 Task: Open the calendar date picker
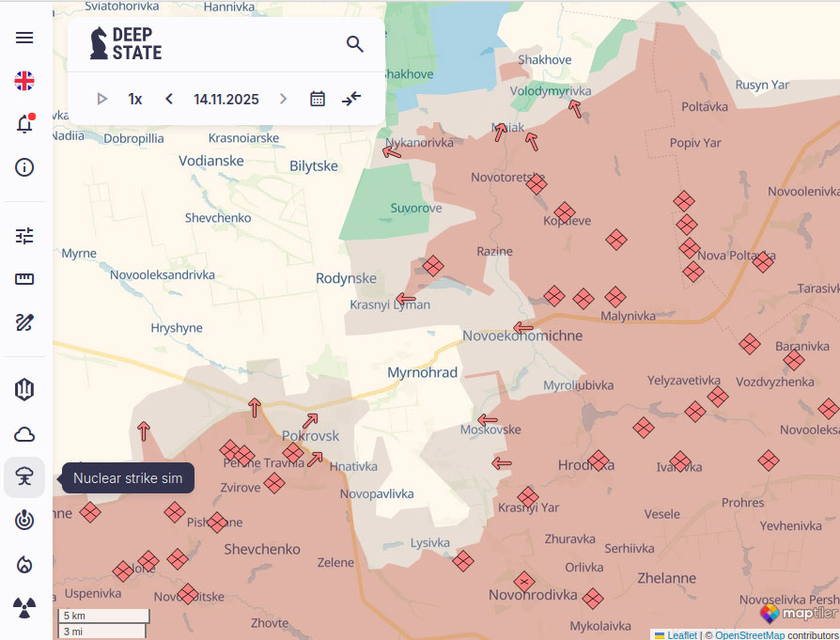pos(318,99)
